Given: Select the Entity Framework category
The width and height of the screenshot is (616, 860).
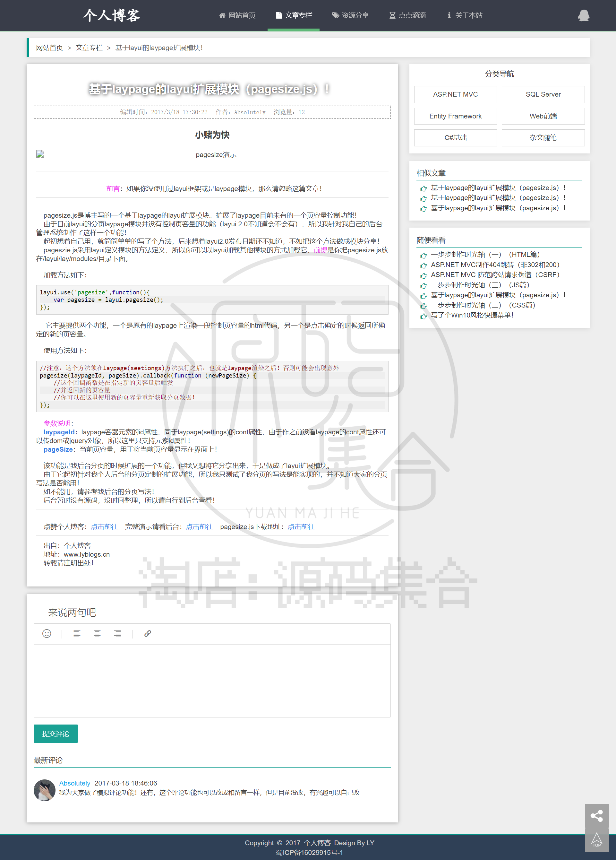Looking at the screenshot, I should [x=455, y=116].
